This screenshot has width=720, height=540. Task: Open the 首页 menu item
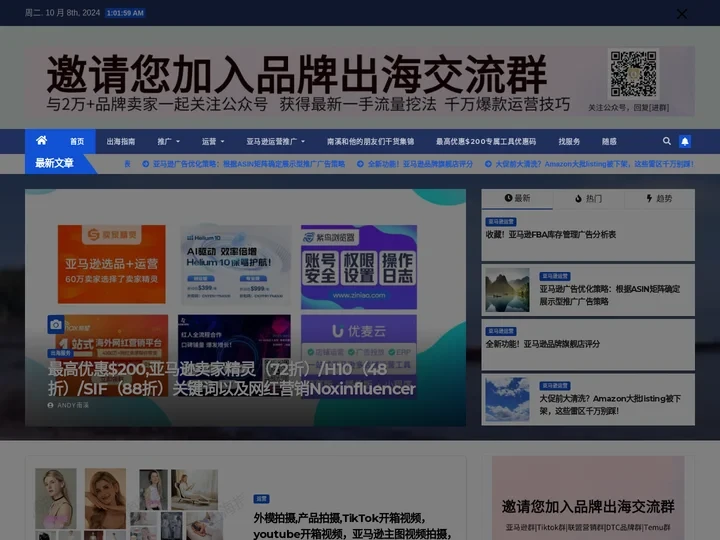tap(77, 141)
